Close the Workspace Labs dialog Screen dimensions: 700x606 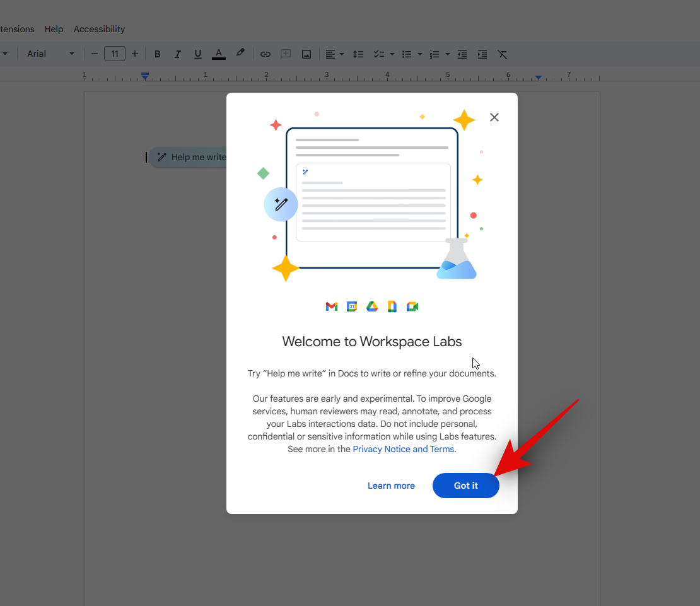[494, 117]
